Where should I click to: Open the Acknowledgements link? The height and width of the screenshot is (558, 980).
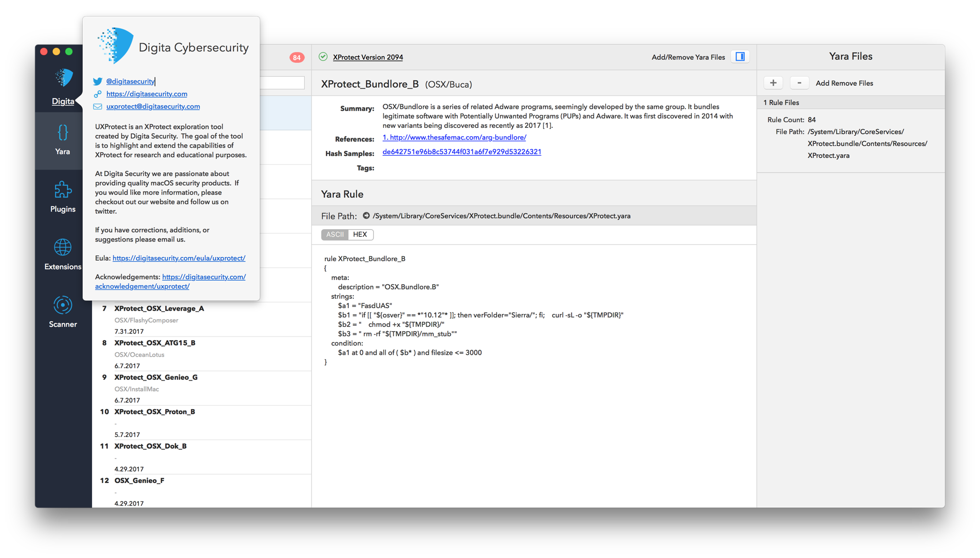coord(170,282)
